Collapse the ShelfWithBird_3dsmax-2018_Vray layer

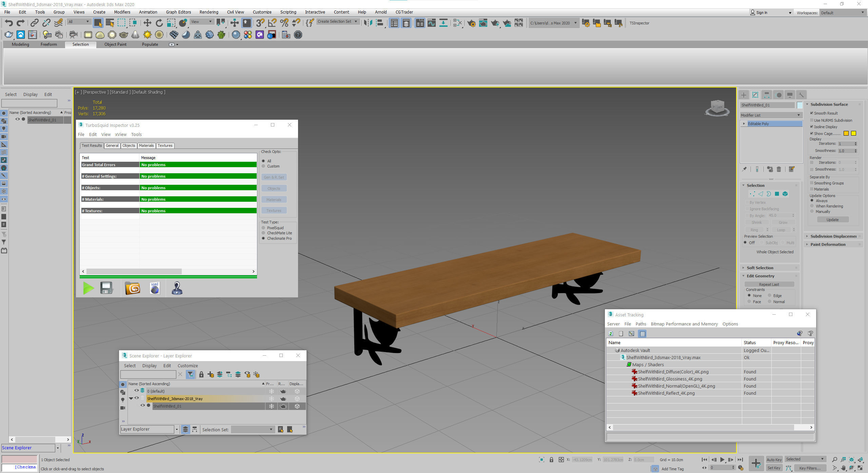131,398
